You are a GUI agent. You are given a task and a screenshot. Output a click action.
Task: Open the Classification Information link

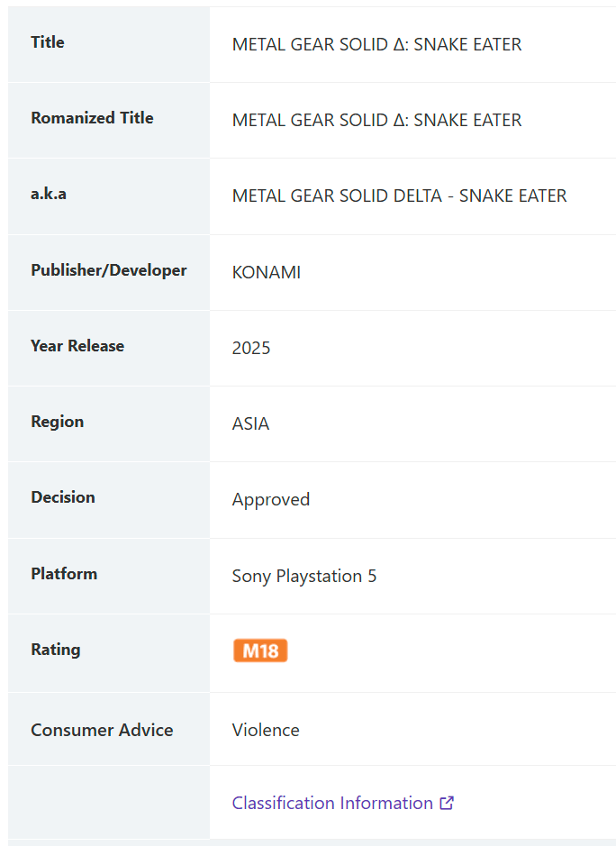click(332, 803)
